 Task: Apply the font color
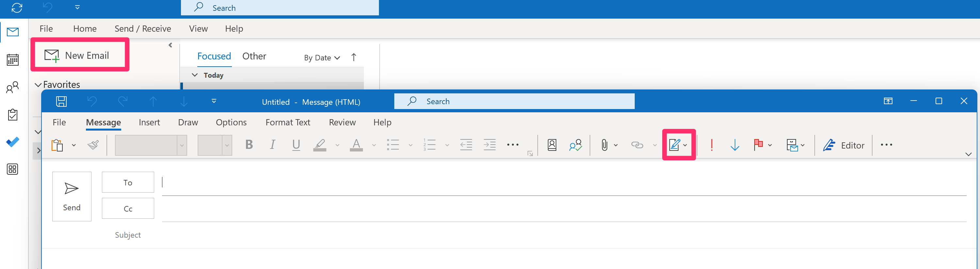(356, 145)
